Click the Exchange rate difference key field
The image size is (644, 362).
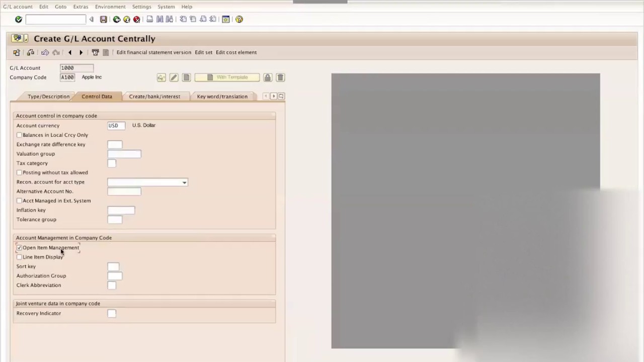[115, 144]
